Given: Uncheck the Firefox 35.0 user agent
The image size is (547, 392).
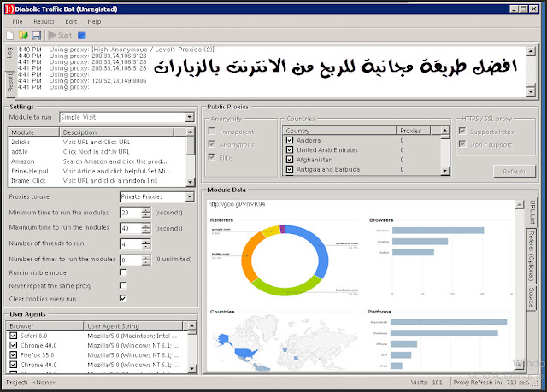Looking at the screenshot, I should [14, 354].
